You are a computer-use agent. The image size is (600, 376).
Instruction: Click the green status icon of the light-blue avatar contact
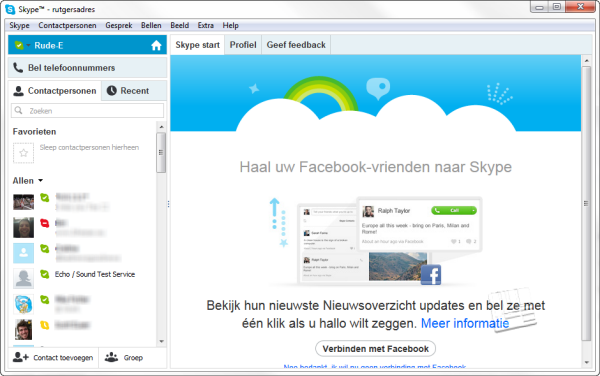(x=45, y=249)
